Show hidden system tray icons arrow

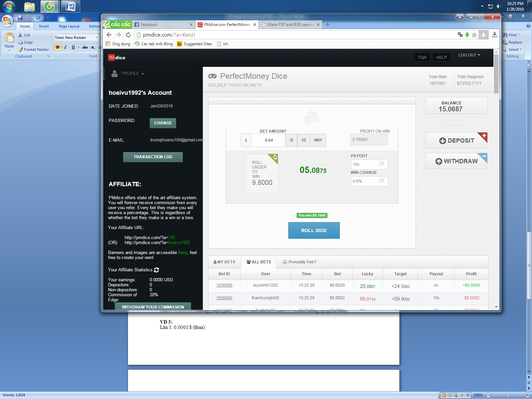point(482,6)
